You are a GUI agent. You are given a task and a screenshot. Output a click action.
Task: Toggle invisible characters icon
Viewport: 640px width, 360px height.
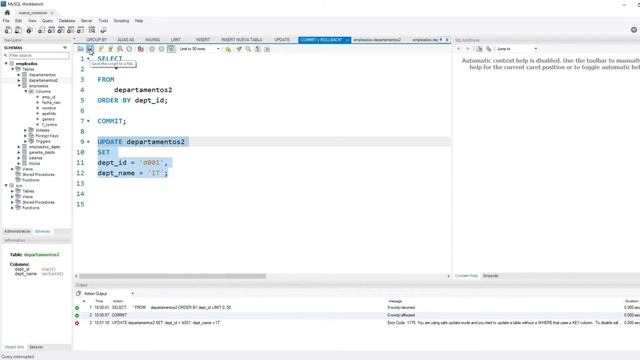click(258, 49)
